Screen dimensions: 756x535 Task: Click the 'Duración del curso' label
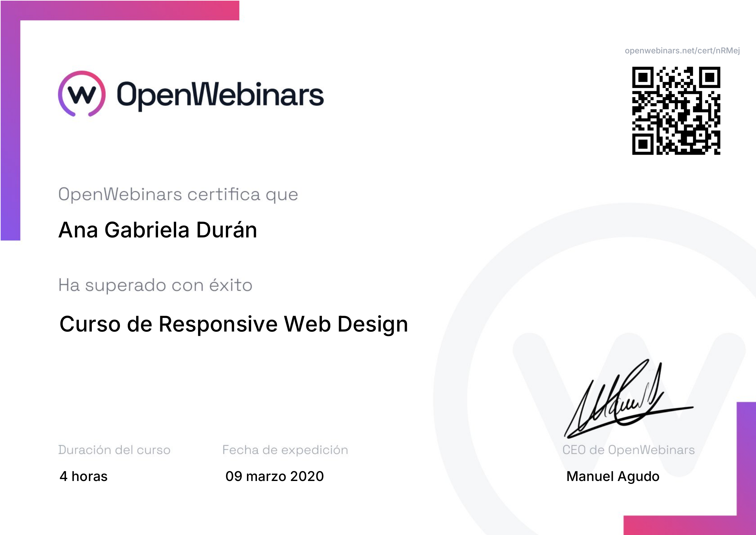114,450
